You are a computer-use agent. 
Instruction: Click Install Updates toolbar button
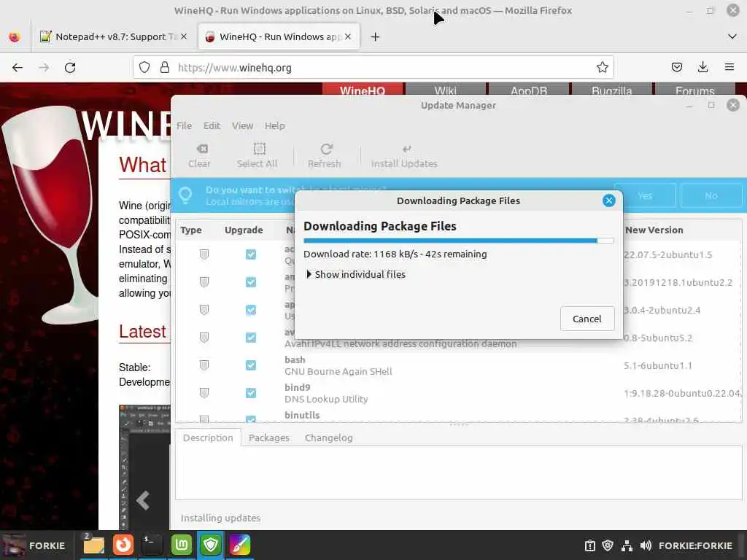click(x=404, y=156)
